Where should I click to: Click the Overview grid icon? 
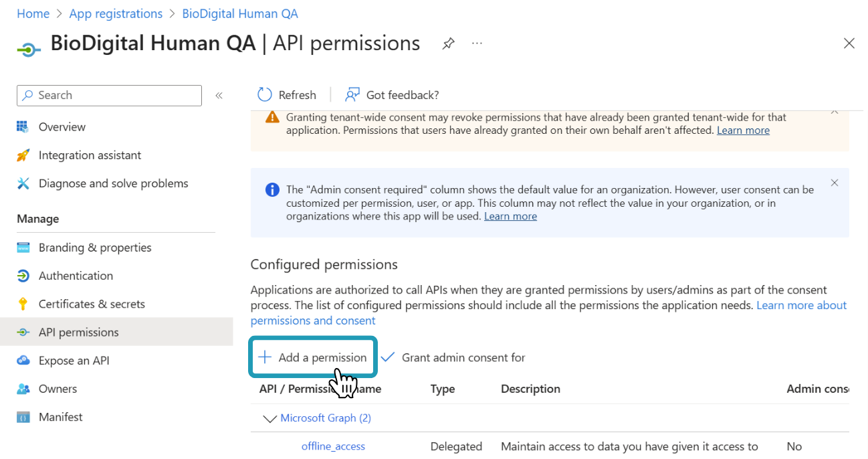(23, 126)
